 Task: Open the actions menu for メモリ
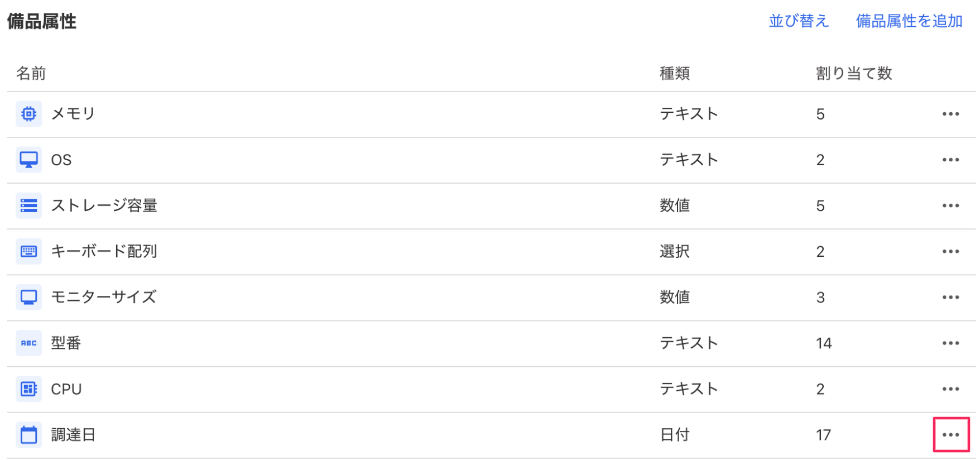950,113
